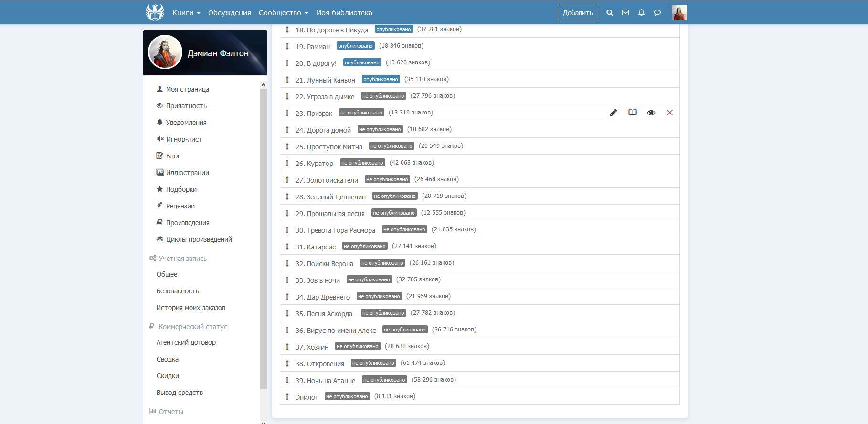
Task: Open the Произведения sidebar link
Action: (x=188, y=223)
